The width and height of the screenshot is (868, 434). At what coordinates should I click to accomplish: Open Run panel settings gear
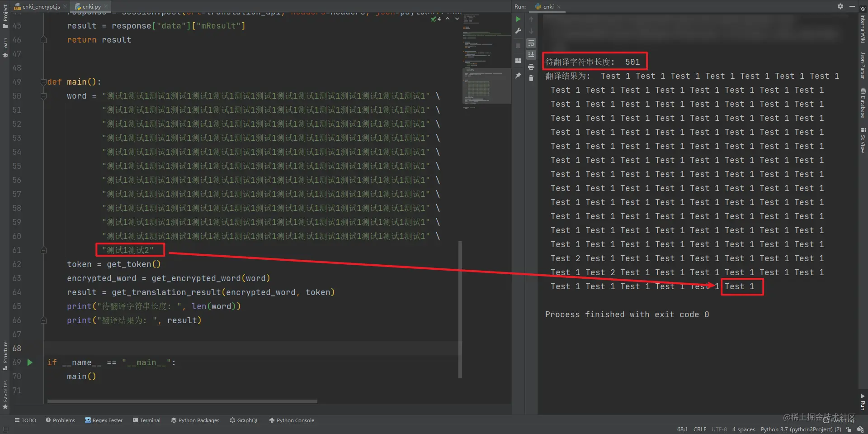840,6
